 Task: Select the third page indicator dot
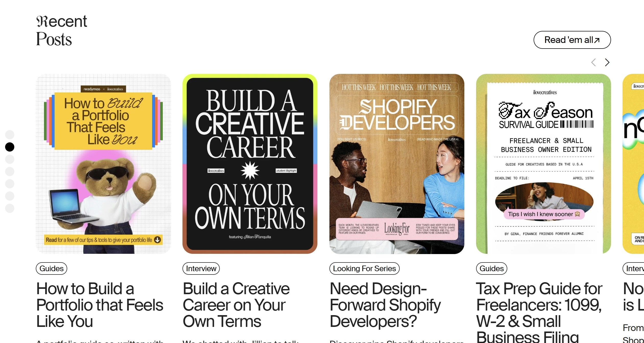point(10,159)
